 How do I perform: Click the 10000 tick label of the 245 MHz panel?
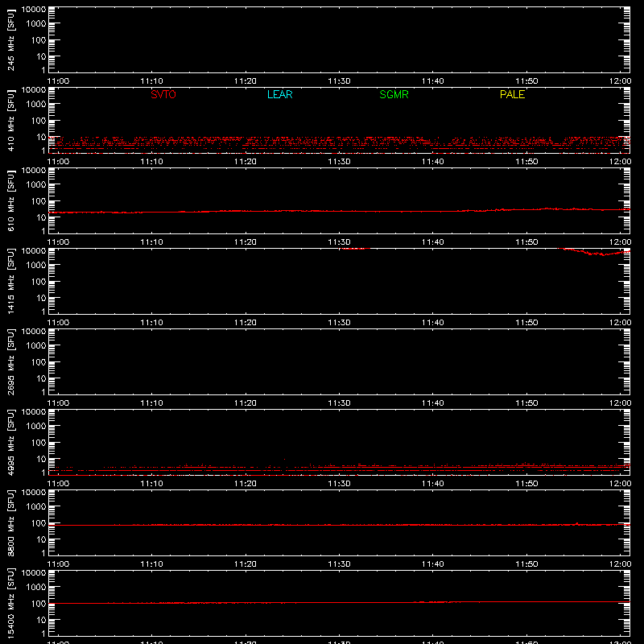coord(34,10)
